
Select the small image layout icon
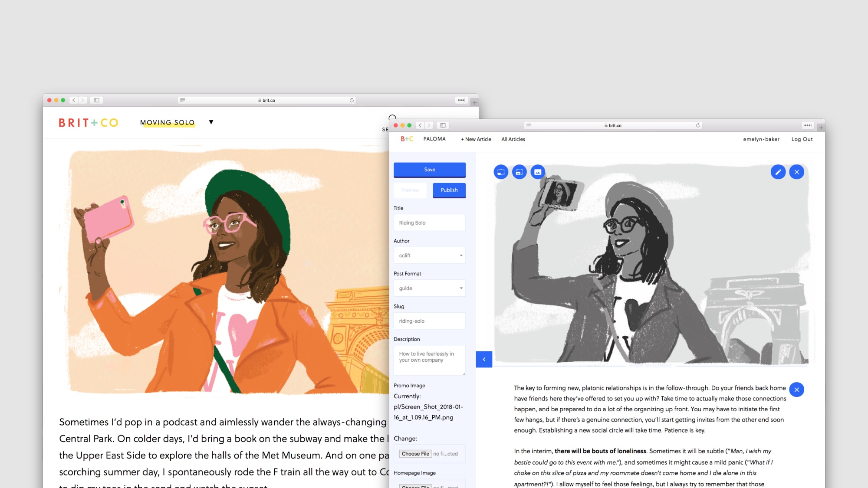point(501,172)
